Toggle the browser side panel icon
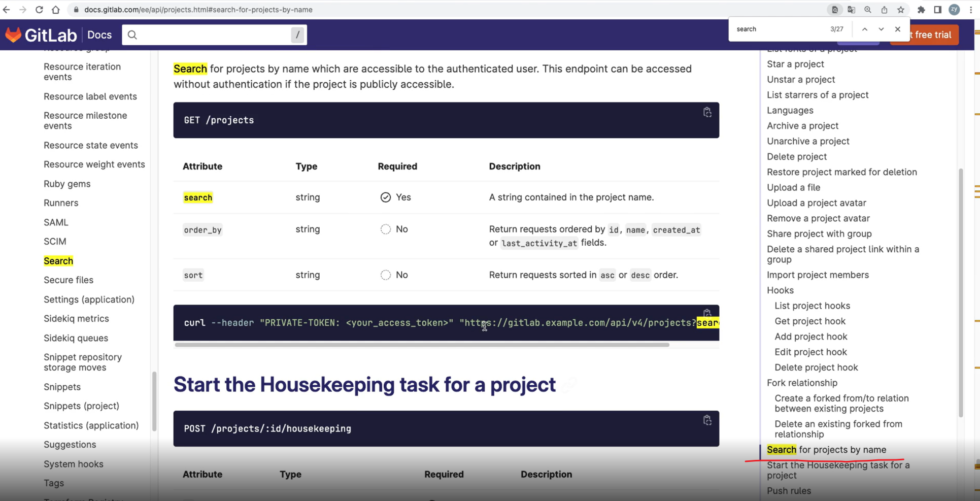 pos(938,10)
